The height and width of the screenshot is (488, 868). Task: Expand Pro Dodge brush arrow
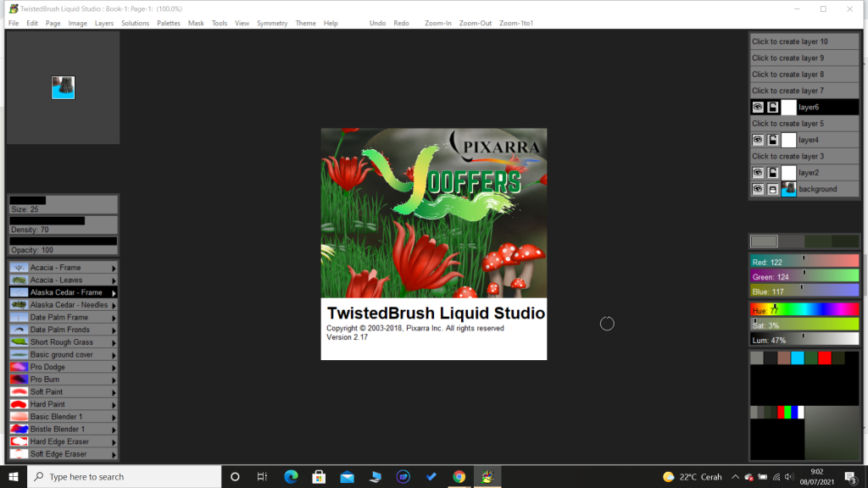coord(114,368)
